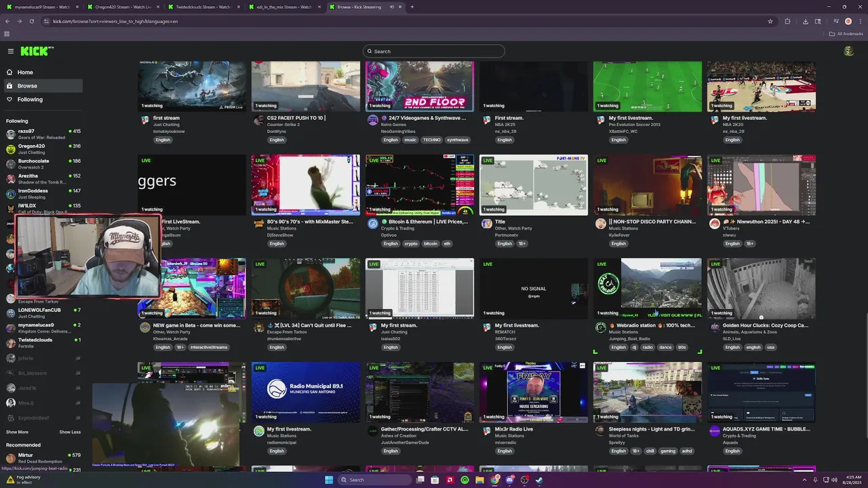
Task: Collapse followed channels with Show Less
Action: point(70,432)
